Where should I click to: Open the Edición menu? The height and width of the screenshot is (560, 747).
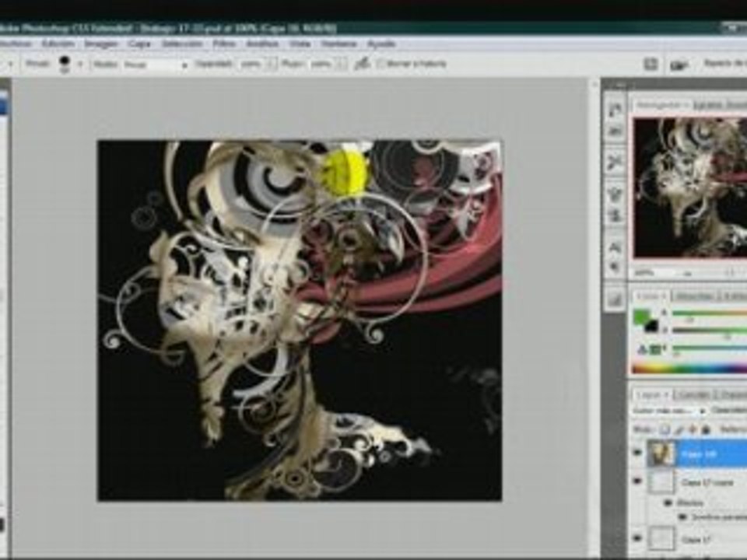coord(58,44)
